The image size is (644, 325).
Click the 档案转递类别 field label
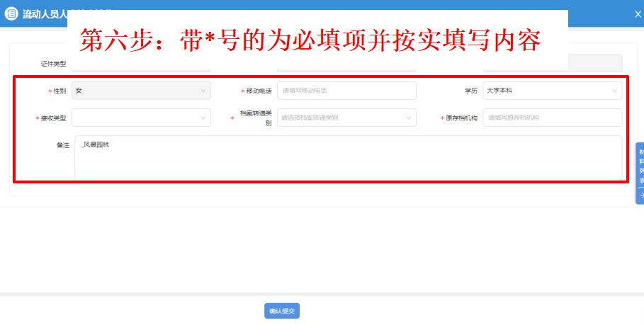[x=256, y=118]
